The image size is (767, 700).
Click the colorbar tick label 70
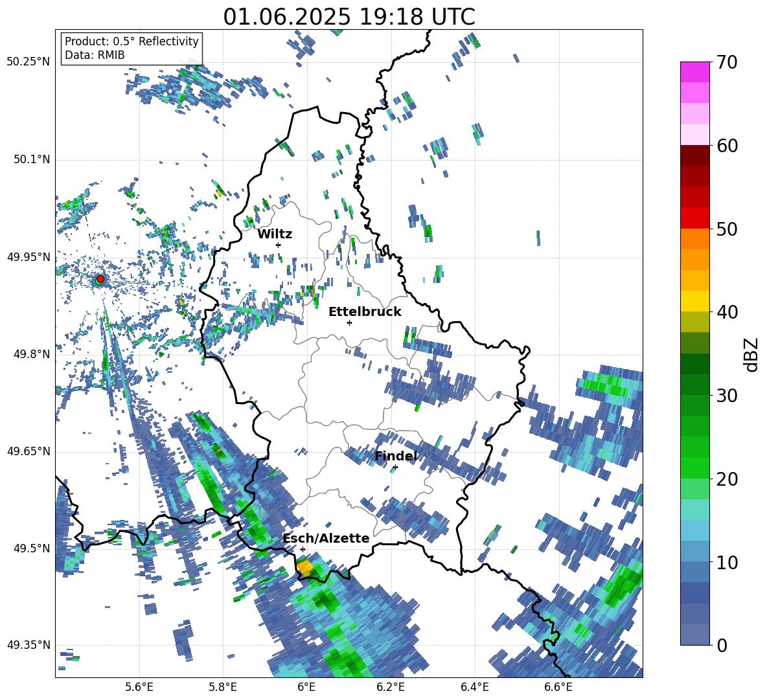(x=726, y=63)
